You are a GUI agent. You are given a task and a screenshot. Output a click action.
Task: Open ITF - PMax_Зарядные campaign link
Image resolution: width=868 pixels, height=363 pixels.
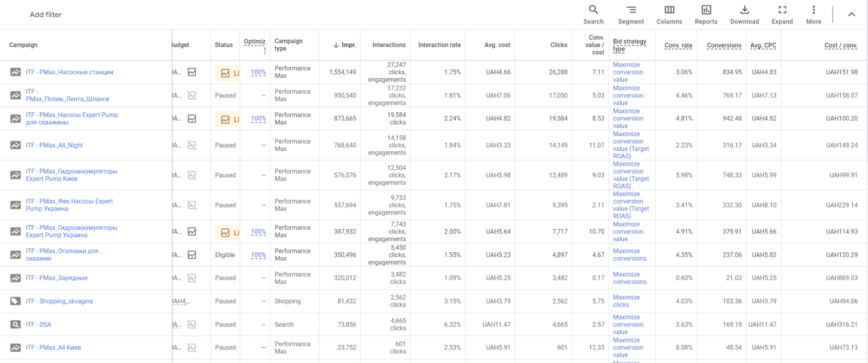[56, 278]
